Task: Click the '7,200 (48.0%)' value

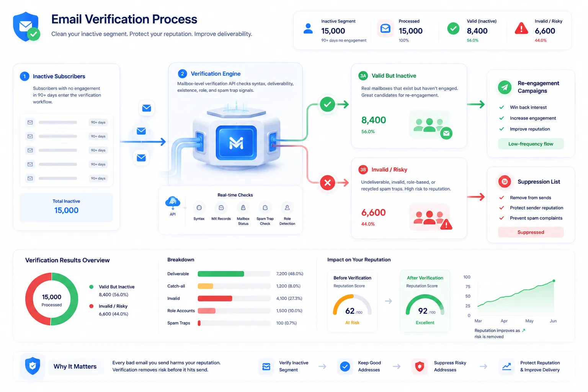Action: pos(290,274)
